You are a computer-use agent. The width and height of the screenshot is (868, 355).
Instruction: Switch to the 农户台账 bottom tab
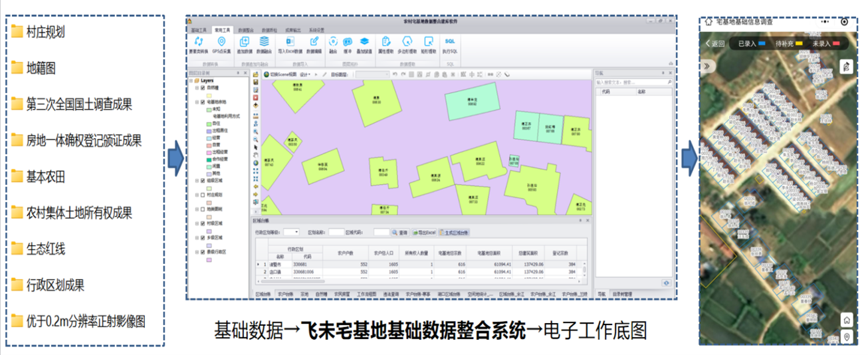click(x=286, y=293)
